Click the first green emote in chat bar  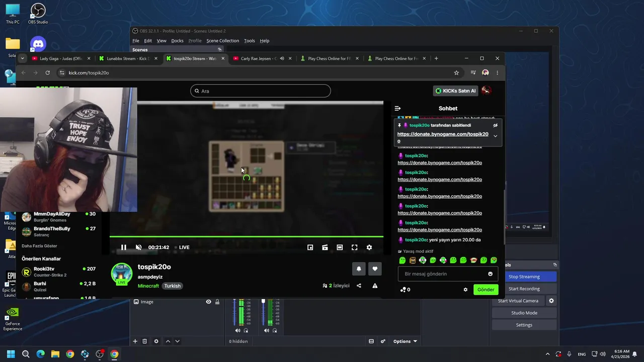(x=403, y=260)
